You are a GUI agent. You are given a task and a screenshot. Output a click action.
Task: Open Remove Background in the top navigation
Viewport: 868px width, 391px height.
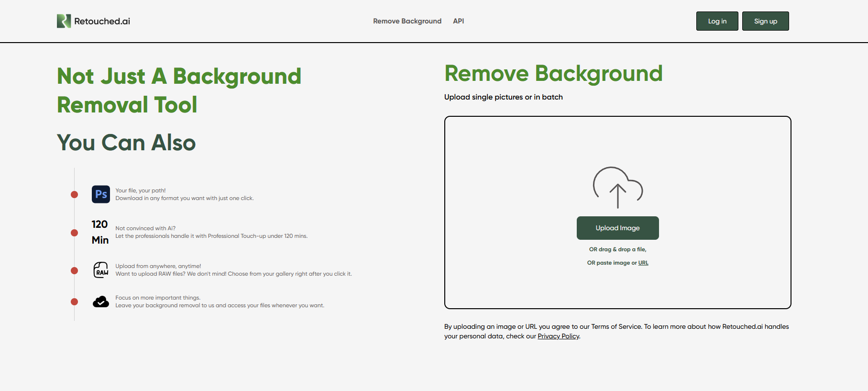407,21
